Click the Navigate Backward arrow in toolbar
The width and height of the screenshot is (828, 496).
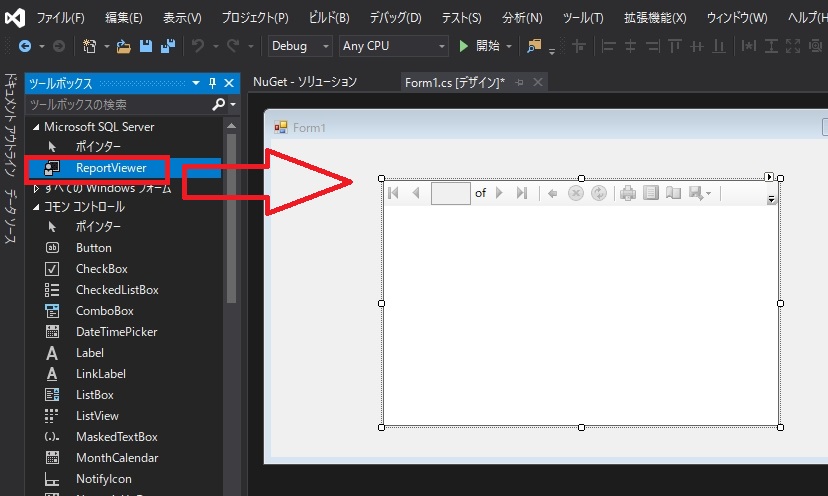(x=25, y=46)
